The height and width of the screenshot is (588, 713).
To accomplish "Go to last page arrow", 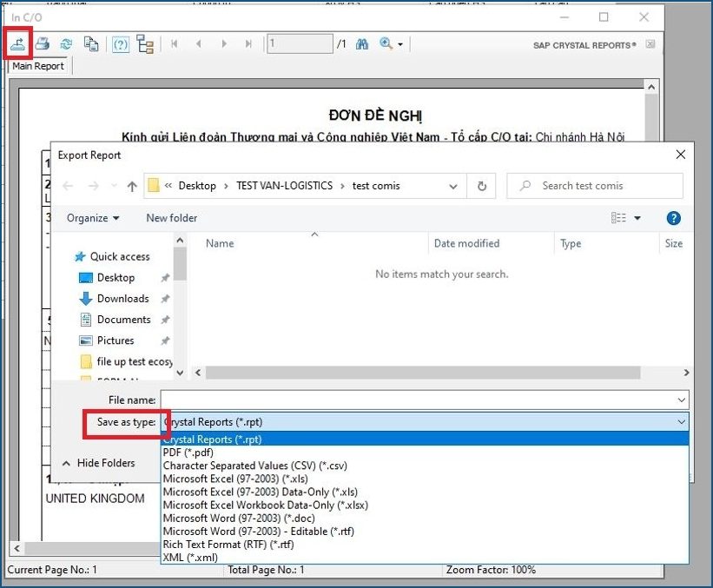I will tap(248, 43).
